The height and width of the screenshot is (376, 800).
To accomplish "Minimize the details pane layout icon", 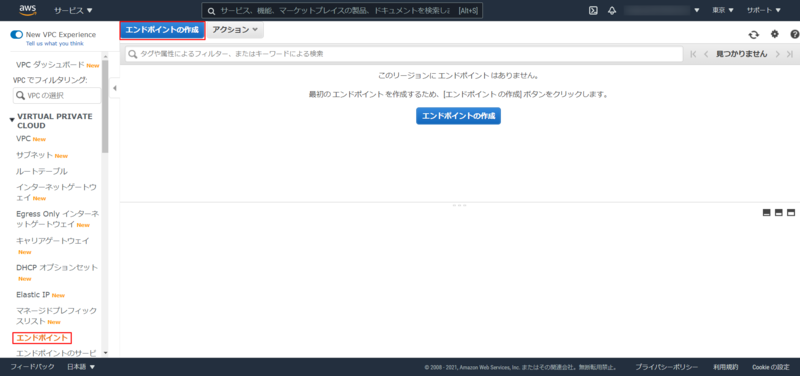I will coord(766,212).
